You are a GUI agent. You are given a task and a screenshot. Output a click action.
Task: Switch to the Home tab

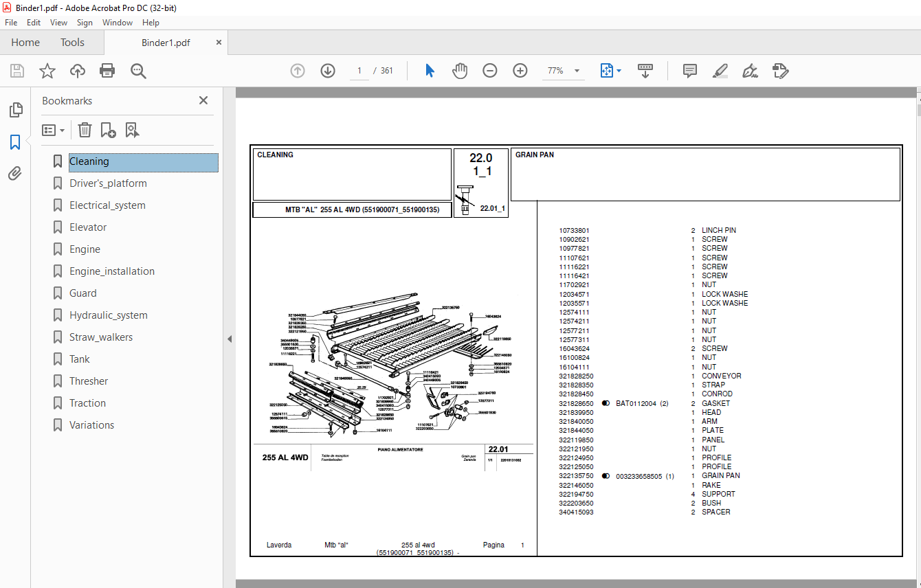25,43
